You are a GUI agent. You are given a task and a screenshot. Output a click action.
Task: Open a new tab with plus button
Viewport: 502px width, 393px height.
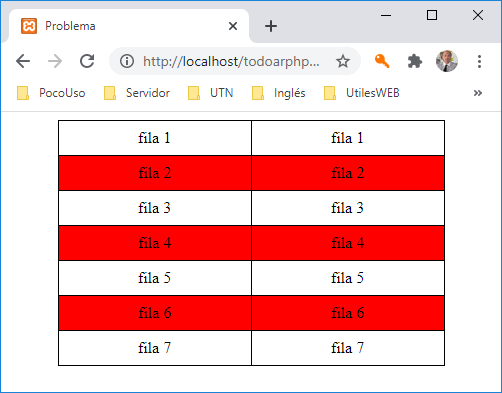pos(271,26)
